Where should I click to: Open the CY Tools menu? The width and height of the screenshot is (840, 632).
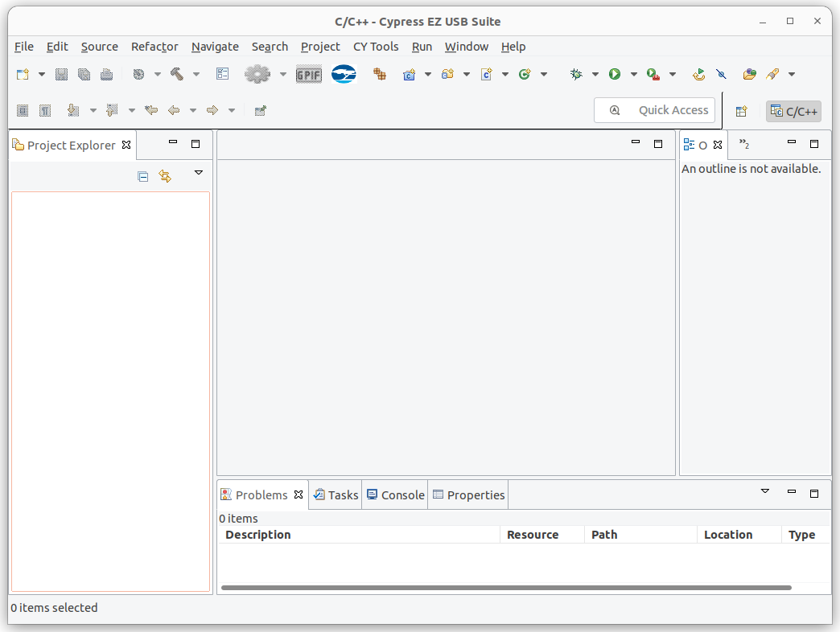click(x=376, y=47)
